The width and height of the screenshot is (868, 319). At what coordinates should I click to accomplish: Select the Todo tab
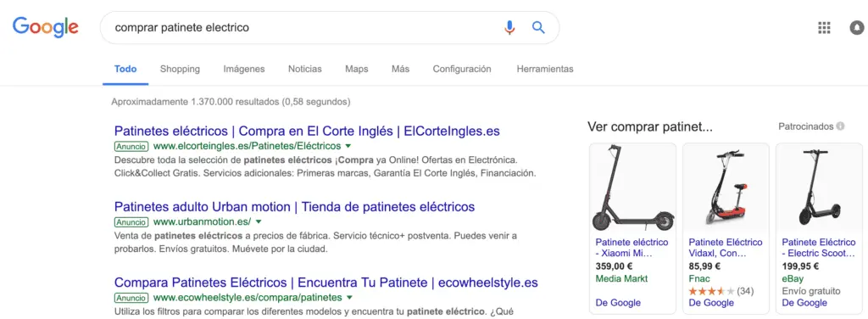(125, 70)
